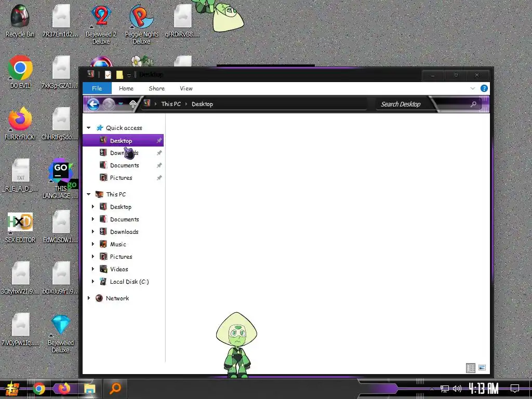The image size is (532, 399).
Task: Open the search magnifier taskbar icon
Action: (115, 389)
